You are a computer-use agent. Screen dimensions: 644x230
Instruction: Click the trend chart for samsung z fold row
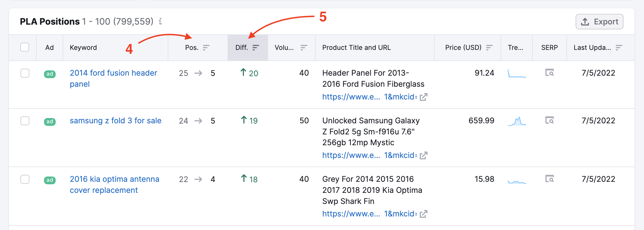click(517, 121)
